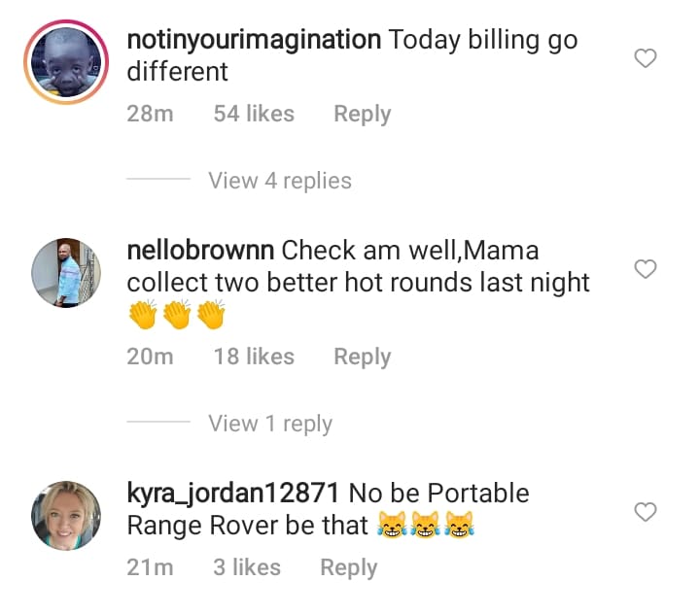View the 54 likes list
700x615 pixels.
[254, 114]
